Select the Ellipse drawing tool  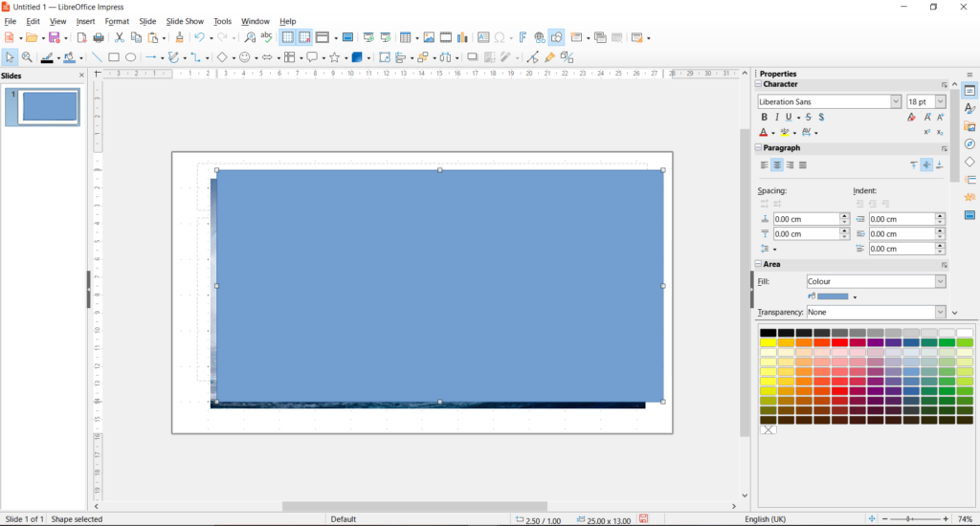[131, 57]
